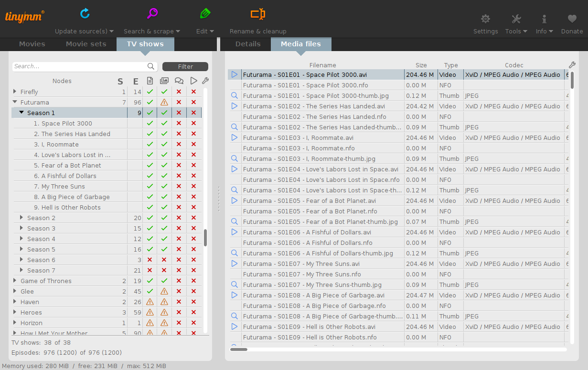The width and height of the screenshot is (588, 370).
Task: Expand Futurama Season 2
Action: pos(21,218)
